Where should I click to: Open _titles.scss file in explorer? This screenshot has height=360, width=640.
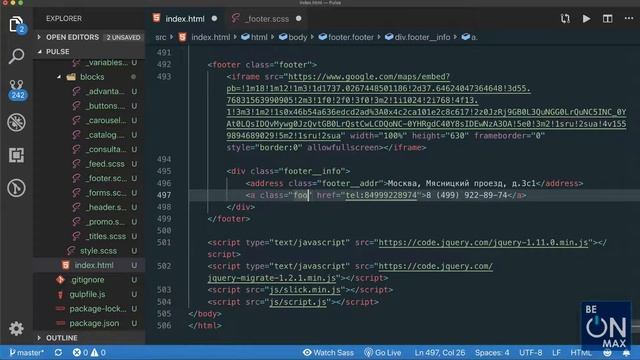(106, 236)
